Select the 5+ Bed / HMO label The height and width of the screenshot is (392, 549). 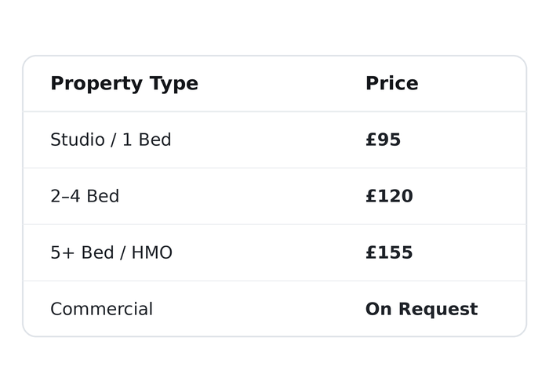click(111, 252)
